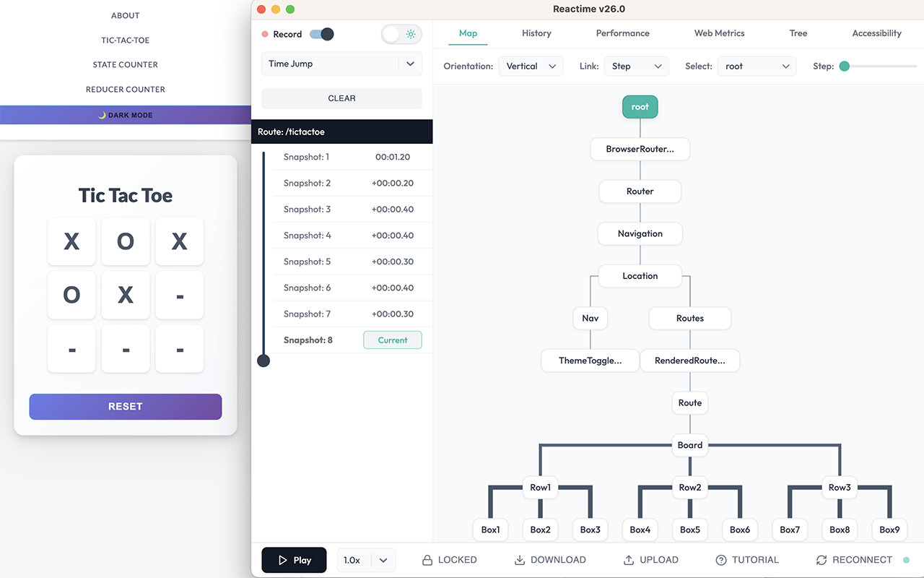Select the Row3 node
The height and width of the screenshot is (578, 924).
[x=840, y=488]
